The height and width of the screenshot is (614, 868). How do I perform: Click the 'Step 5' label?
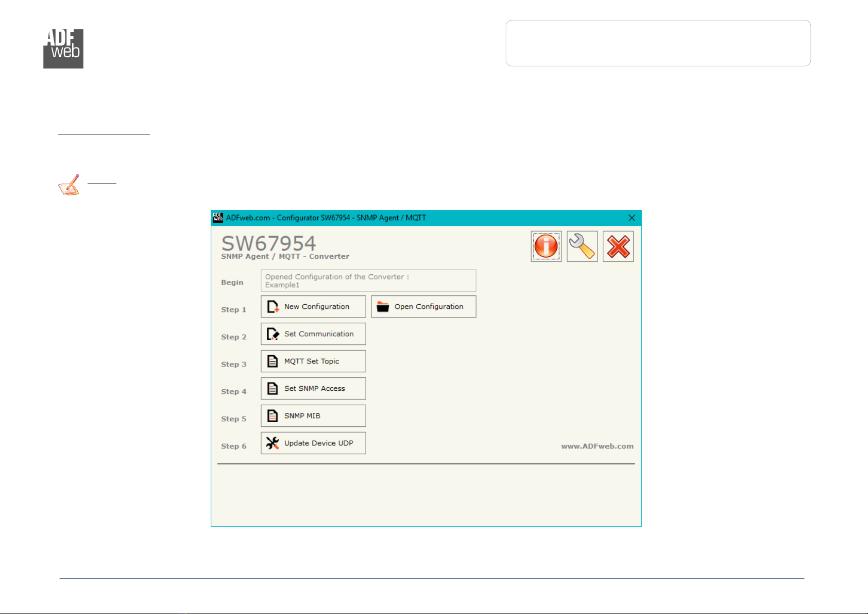(234, 419)
